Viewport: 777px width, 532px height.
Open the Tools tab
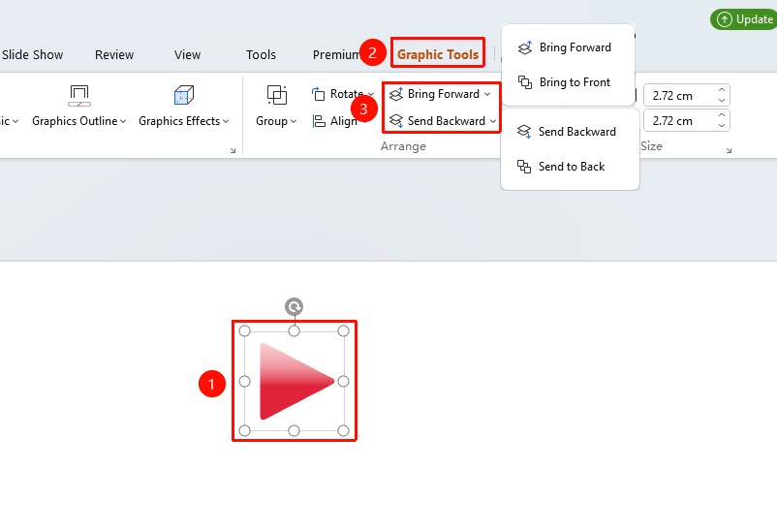261,54
